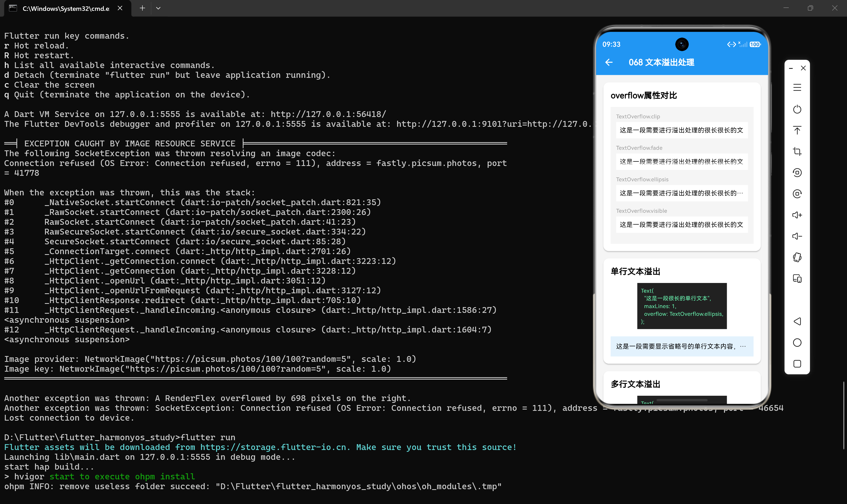The height and width of the screenshot is (504, 847).
Task: Click the shake device icon in emulator toolbar
Action: point(797,258)
